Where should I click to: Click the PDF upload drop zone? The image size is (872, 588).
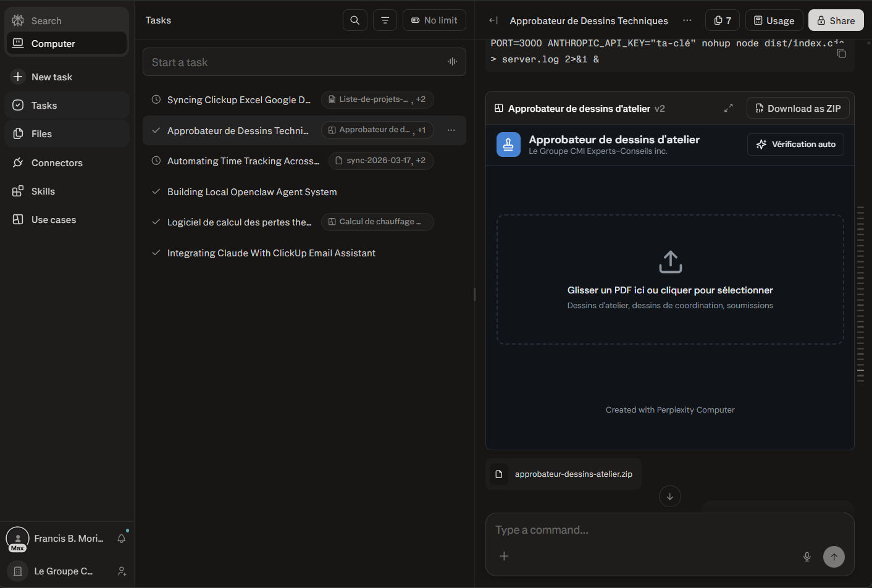tap(670, 279)
